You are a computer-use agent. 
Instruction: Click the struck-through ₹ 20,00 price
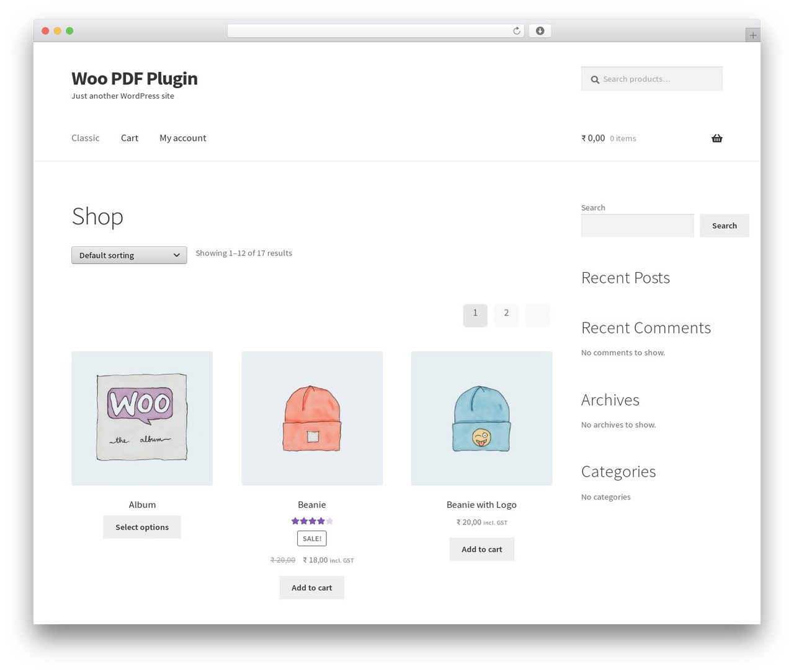283,560
